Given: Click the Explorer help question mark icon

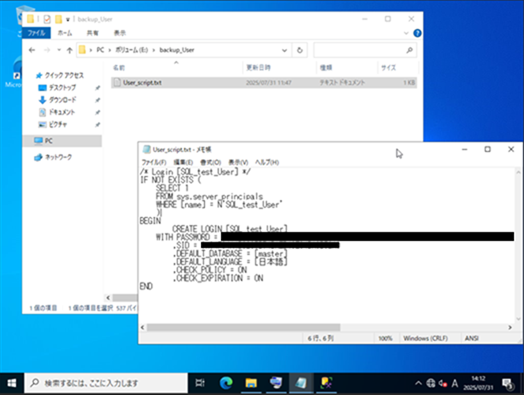Looking at the screenshot, I should point(417,33).
